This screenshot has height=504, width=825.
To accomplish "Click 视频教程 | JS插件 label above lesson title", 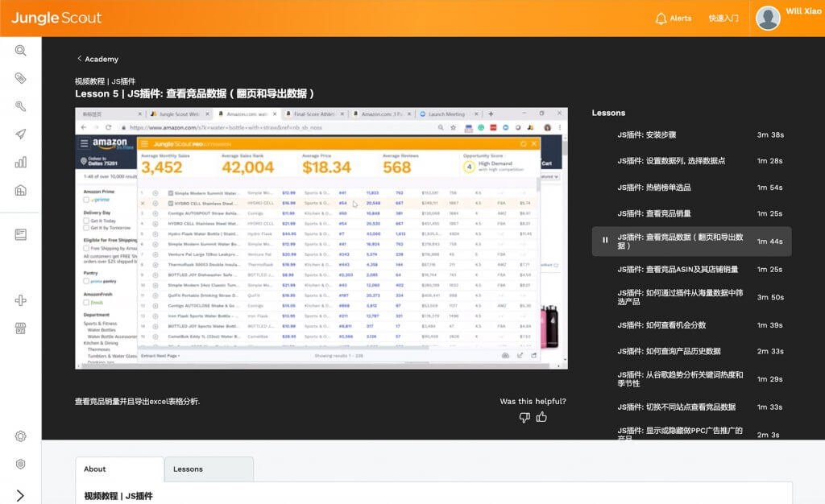I will (x=106, y=81).
